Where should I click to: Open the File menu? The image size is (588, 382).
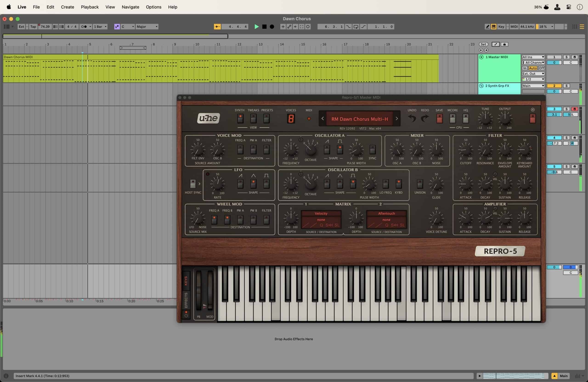point(36,7)
